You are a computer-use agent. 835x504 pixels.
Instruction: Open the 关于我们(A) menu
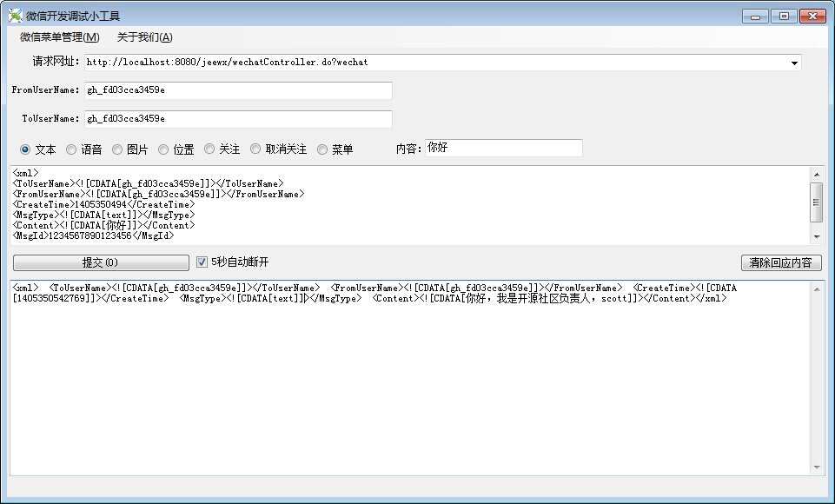coord(145,36)
